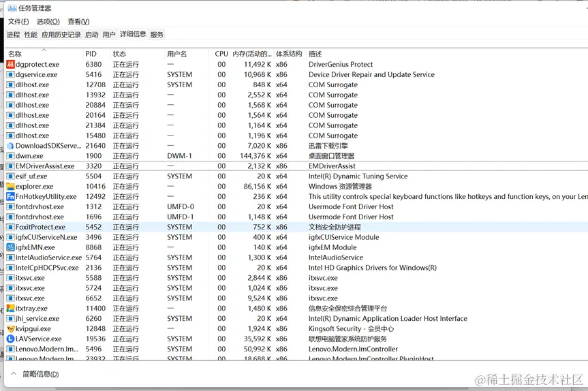Screen dimensions: 588x391
Task: Select the fontdrvhost.exe row with PID 1696
Action: [296, 217]
